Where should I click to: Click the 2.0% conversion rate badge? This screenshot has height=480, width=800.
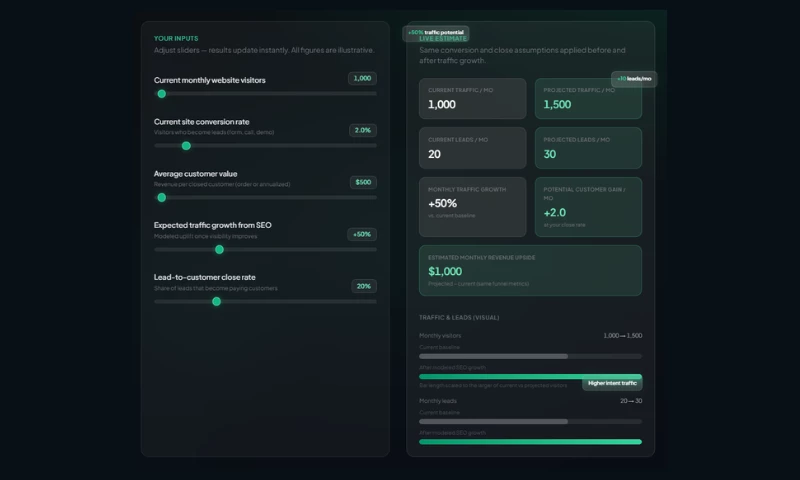pos(362,130)
